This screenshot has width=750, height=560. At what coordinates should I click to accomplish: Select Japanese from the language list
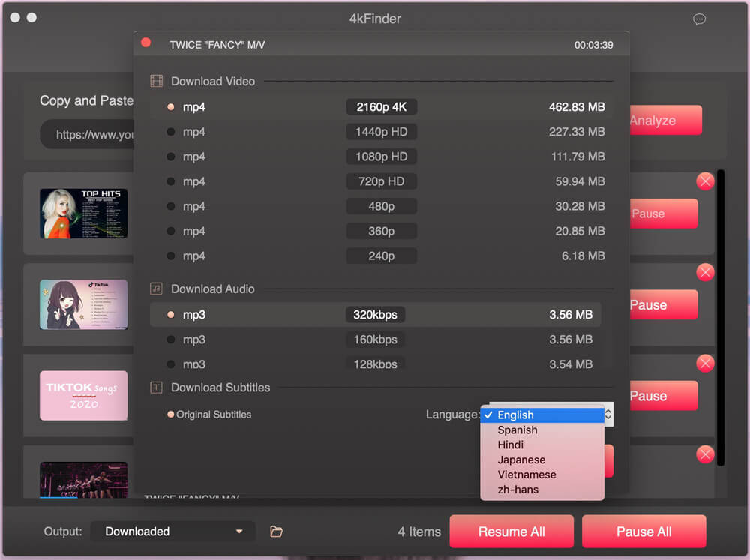pyautogui.click(x=521, y=460)
